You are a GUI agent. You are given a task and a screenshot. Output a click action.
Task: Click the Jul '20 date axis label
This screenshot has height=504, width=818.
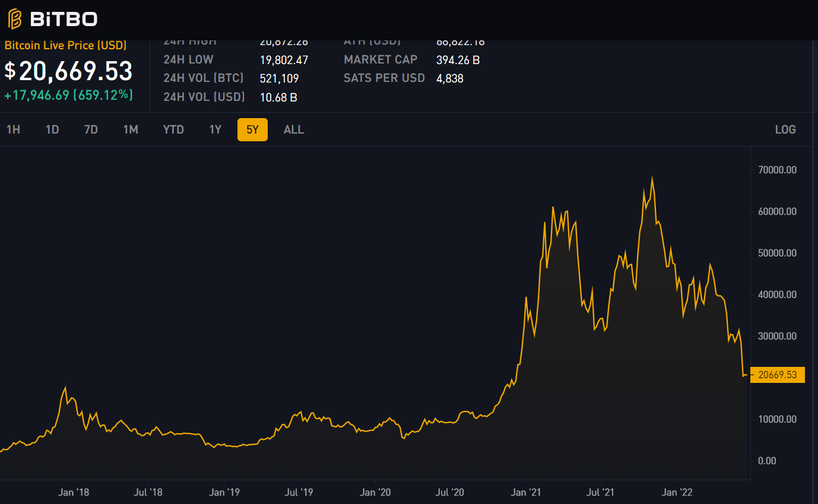click(x=450, y=492)
